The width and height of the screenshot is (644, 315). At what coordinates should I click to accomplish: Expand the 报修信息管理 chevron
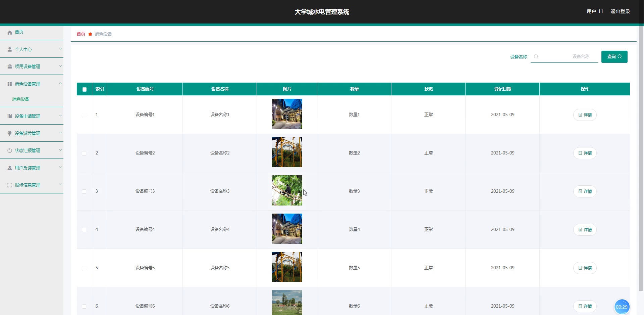(60, 184)
